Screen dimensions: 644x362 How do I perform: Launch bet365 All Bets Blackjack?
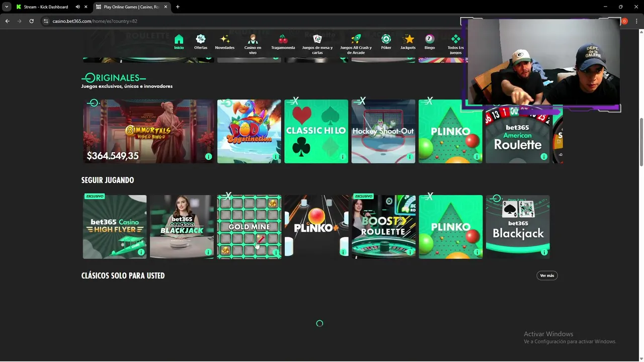(182, 227)
